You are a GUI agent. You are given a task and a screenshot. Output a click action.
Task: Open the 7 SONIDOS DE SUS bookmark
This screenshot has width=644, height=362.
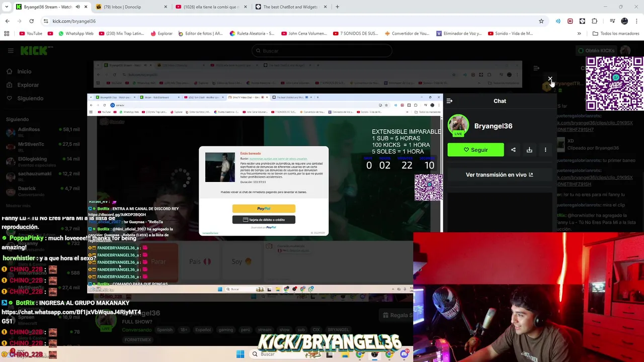coord(355,34)
